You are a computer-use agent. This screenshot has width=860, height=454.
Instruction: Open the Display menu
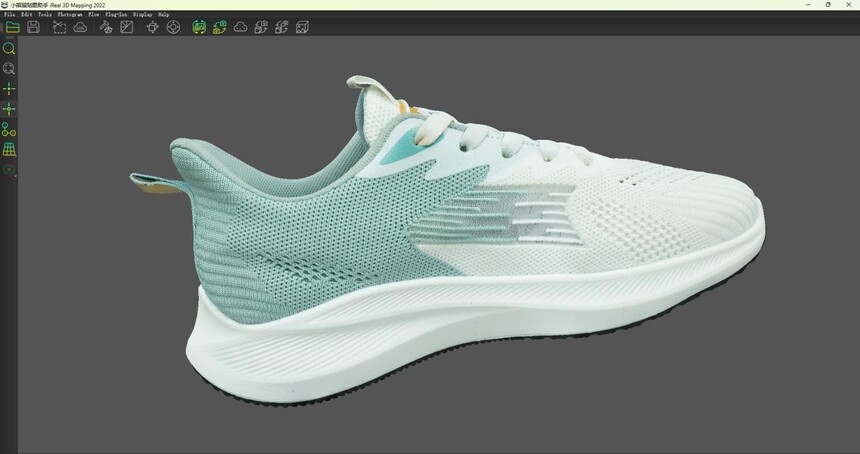143,14
